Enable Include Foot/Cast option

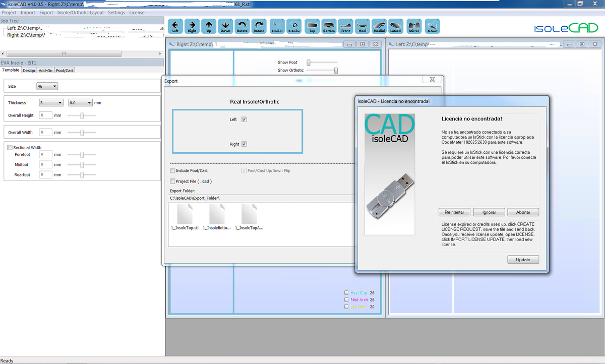pyautogui.click(x=172, y=171)
